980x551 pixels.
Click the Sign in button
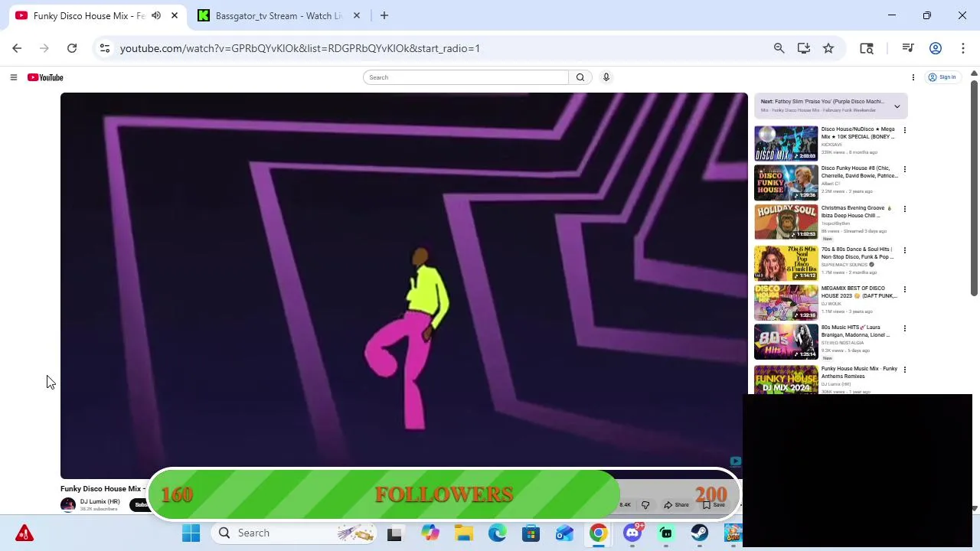(942, 77)
